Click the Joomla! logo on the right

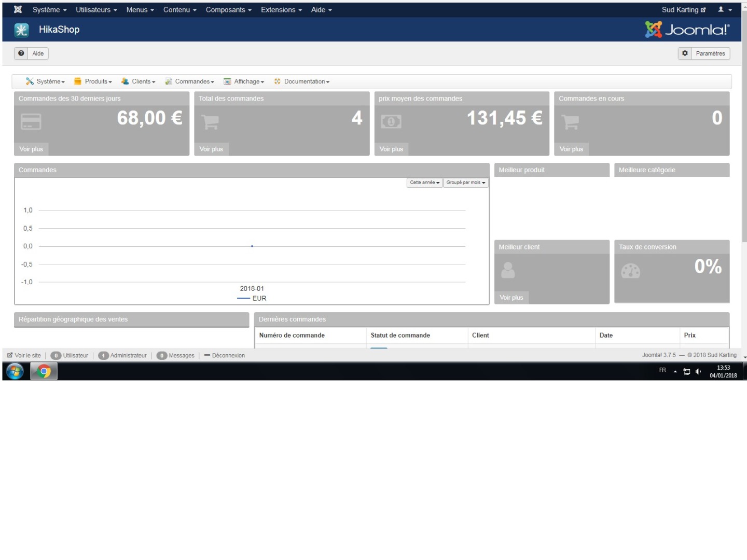(687, 30)
